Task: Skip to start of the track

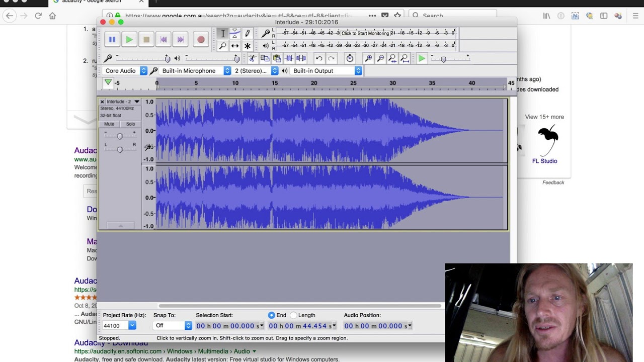Action: coord(164,39)
